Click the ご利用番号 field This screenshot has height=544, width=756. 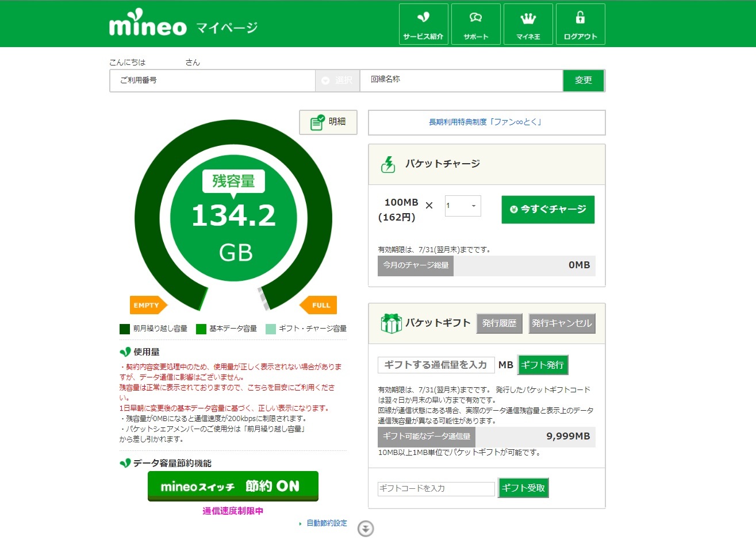tap(212, 80)
